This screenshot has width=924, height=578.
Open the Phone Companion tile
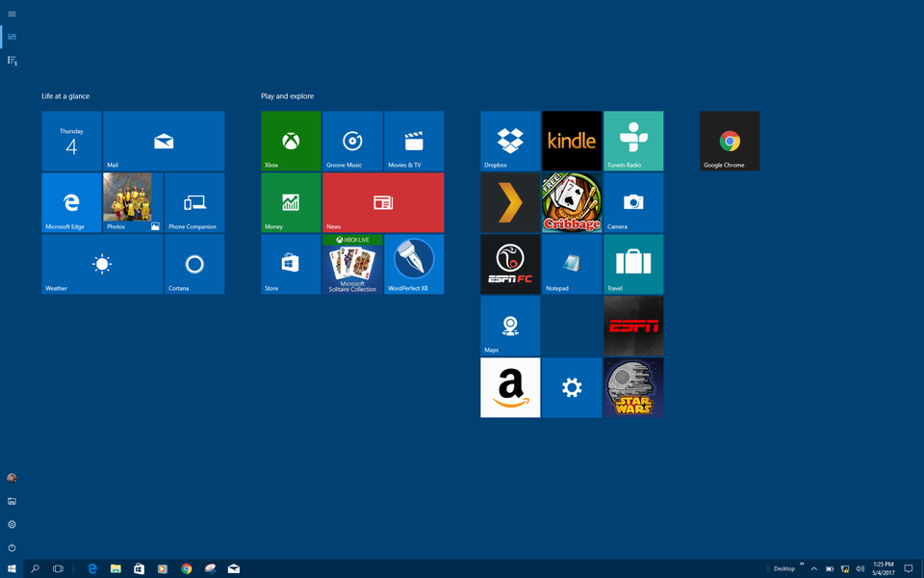[194, 202]
